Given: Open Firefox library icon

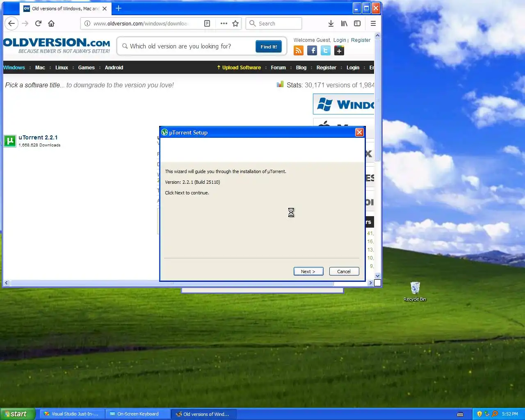Looking at the screenshot, I should click(344, 23).
